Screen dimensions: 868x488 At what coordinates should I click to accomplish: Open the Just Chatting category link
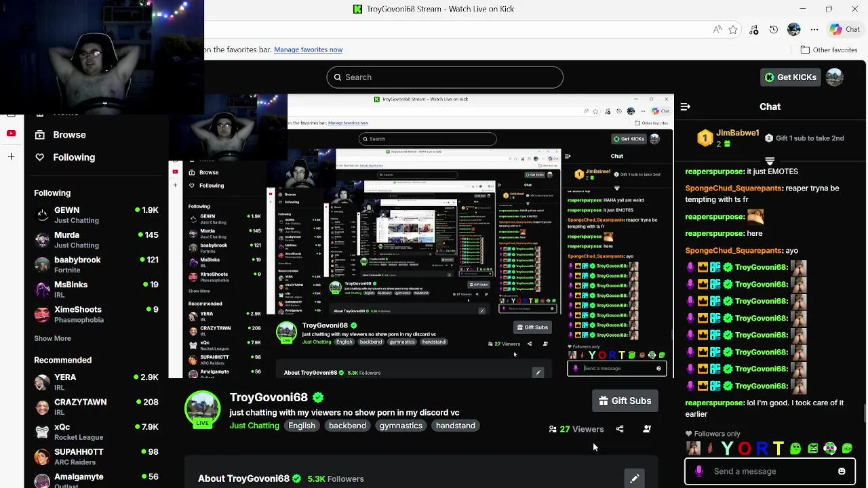pos(254,426)
